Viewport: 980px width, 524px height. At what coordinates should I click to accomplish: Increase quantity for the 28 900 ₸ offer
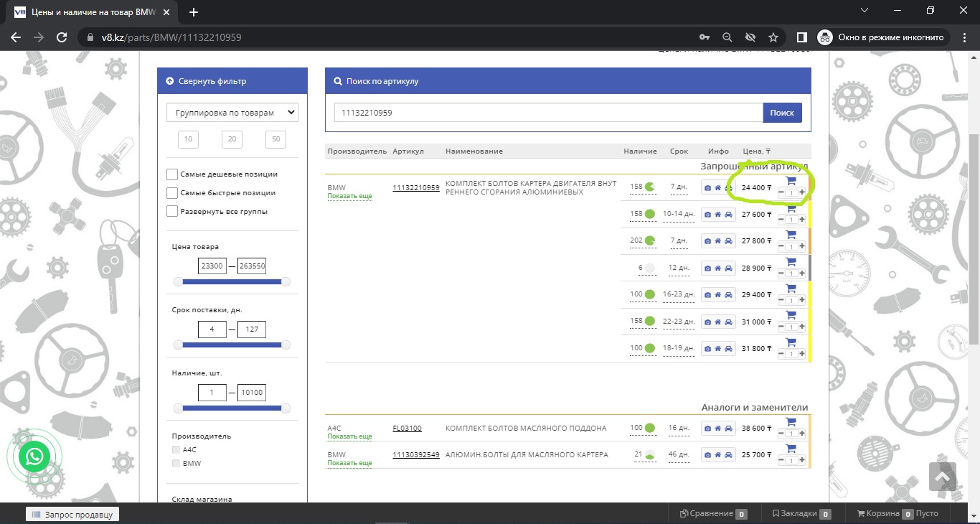pos(802,273)
